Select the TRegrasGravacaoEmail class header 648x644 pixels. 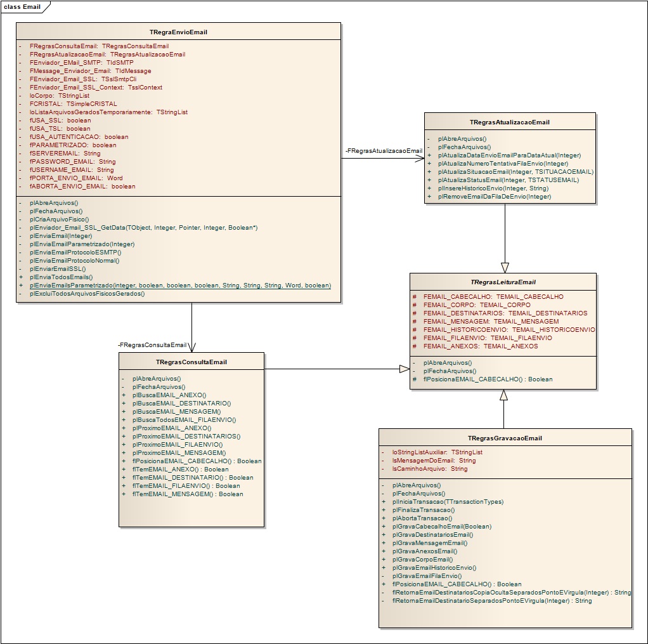505,438
